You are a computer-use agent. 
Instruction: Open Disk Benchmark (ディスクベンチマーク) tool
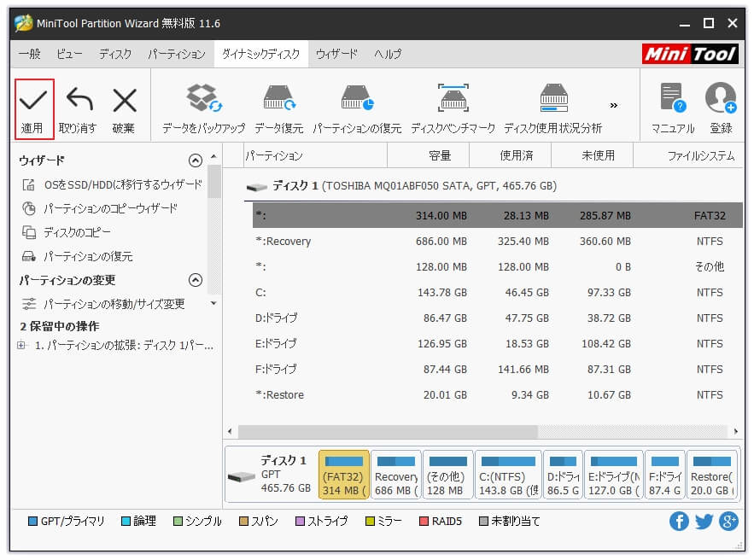453,109
